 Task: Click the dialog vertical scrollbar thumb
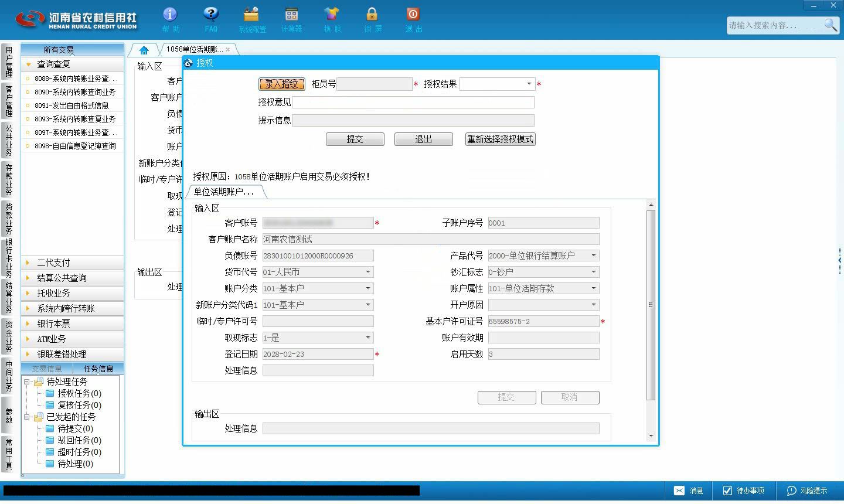[x=651, y=305]
